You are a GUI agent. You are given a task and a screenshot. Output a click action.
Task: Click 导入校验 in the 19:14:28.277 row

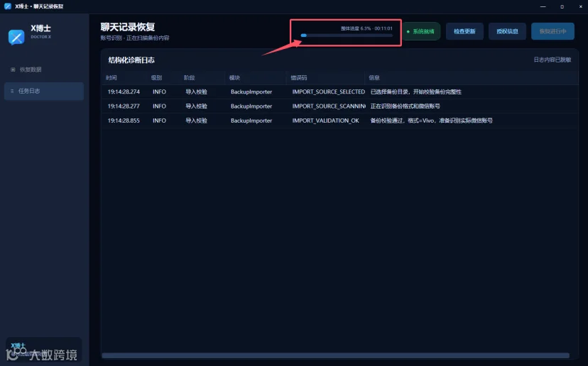click(196, 106)
